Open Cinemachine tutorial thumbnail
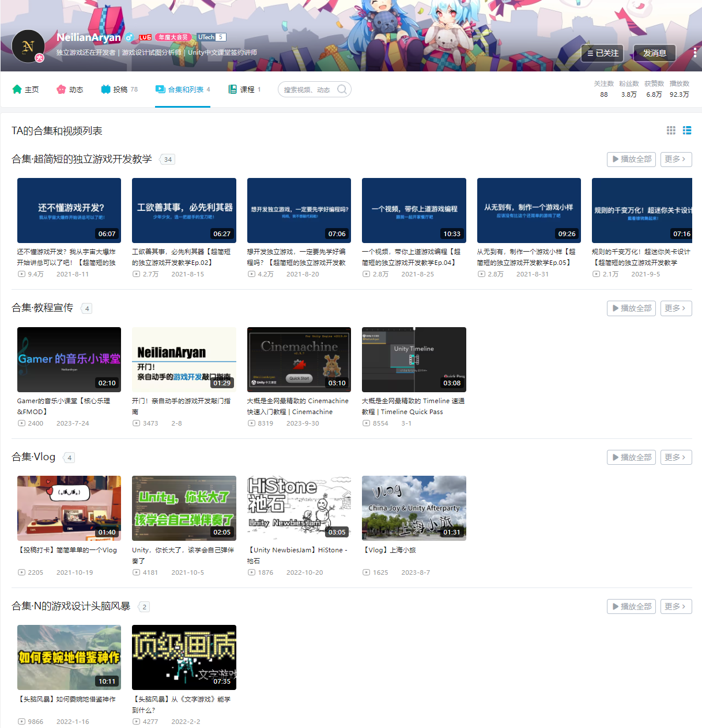This screenshot has height=728, width=702. click(x=299, y=359)
